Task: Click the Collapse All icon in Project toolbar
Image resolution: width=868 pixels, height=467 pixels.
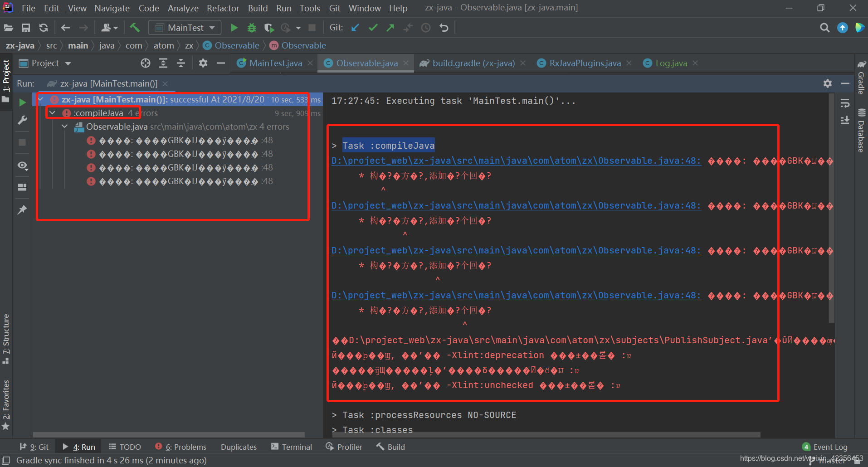Action: (181, 63)
